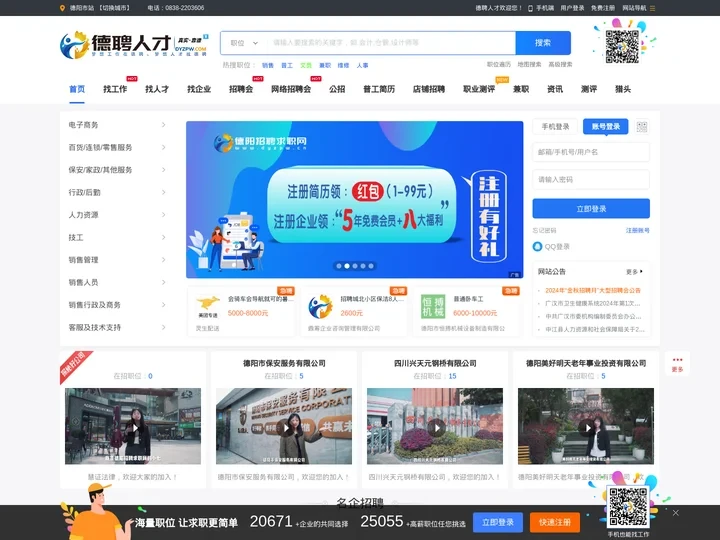720x540 pixels.
Task: Open the 普通卧车工 job posting
Action: [x=468, y=299]
